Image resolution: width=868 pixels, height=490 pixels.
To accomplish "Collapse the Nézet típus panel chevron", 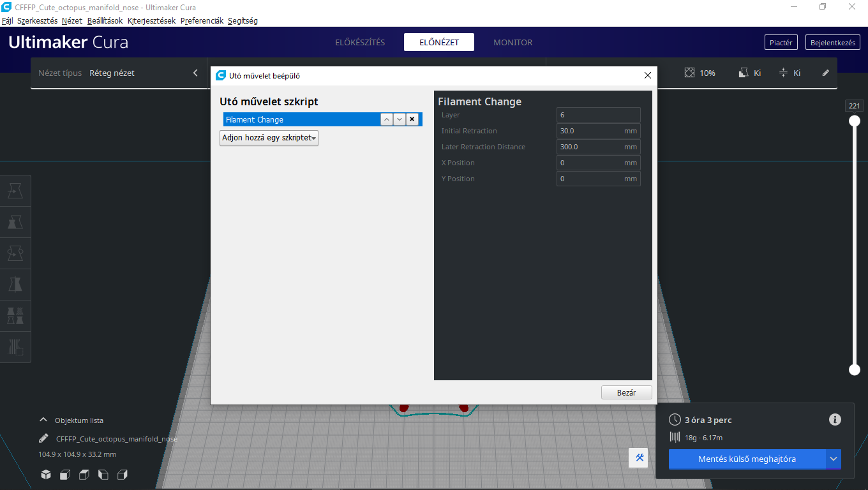I will pos(195,73).
